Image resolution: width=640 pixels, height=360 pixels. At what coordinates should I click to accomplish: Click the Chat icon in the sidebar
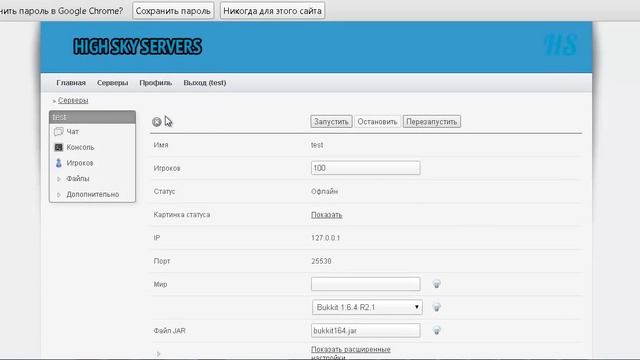tap(59, 131)
